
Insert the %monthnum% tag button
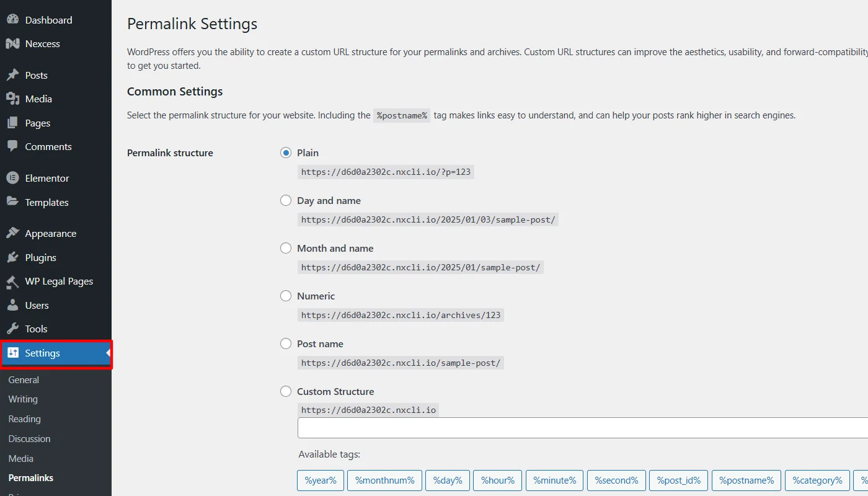pos(385,480)
